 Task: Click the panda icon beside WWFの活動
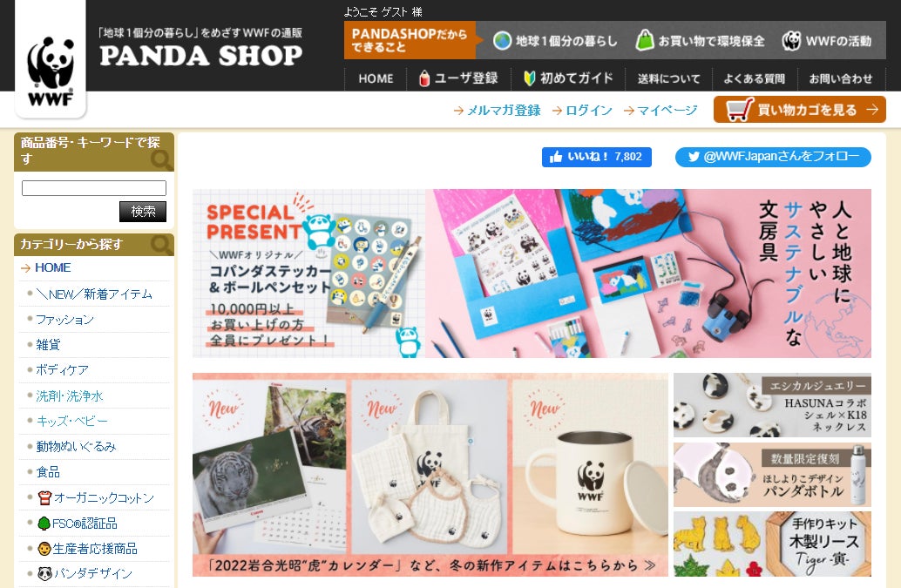pos(791,41)
